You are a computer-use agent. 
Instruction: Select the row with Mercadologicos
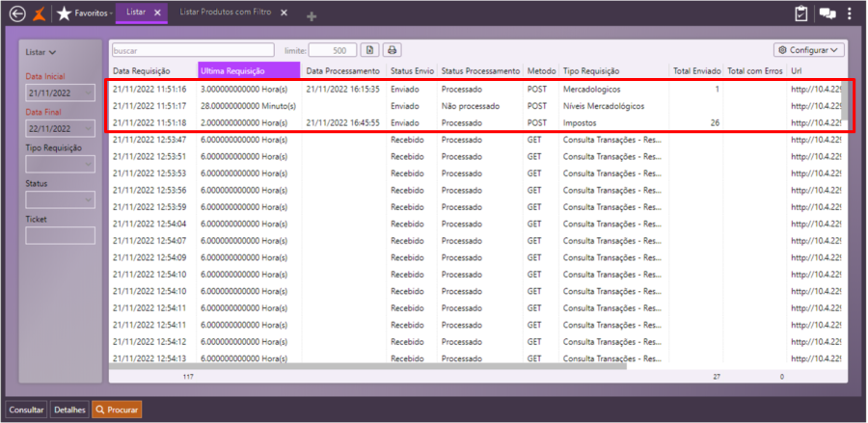(x=475, y=89)
